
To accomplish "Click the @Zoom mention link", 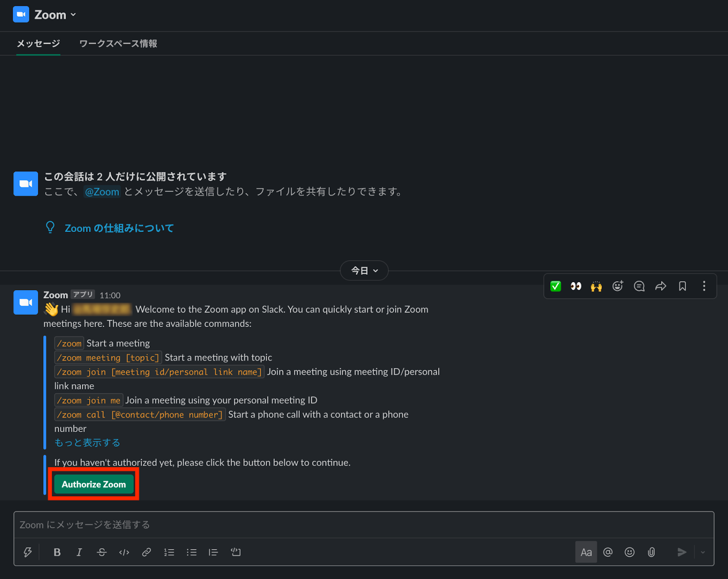I will (102, 192).
